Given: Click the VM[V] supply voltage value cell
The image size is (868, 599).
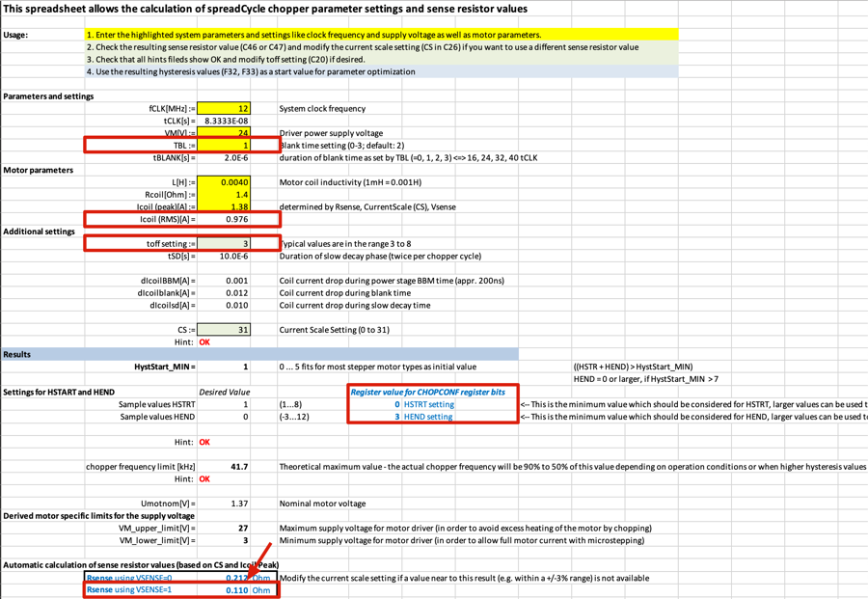Looking at the screenshot, I should coord(224,133).
